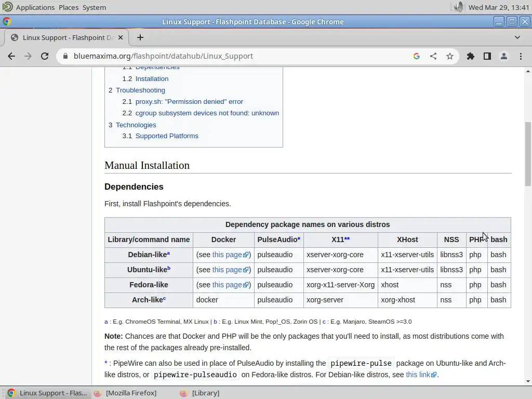Open Fedora-like Docker 'this page' link
Image resolution: width=532 pixels, height=399 pixels.
230,285
